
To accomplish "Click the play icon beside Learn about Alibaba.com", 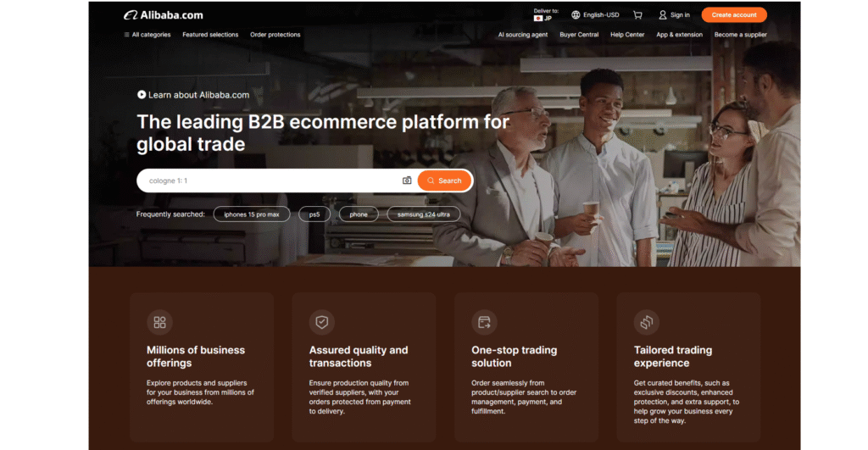I will click(142, 95).
